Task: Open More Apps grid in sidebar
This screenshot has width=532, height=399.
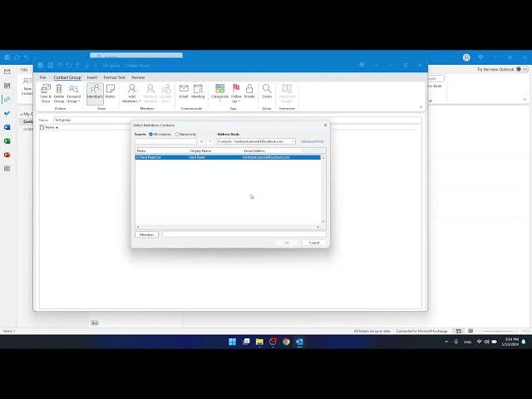Action: point(7,169)
